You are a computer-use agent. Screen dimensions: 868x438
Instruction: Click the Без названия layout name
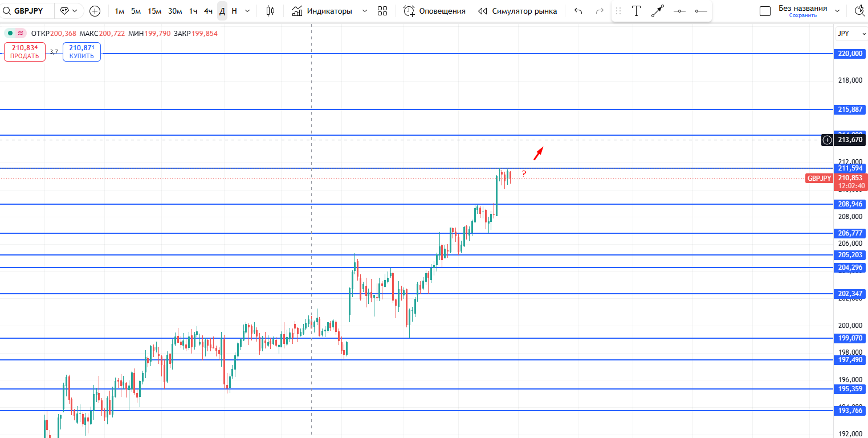802,8
